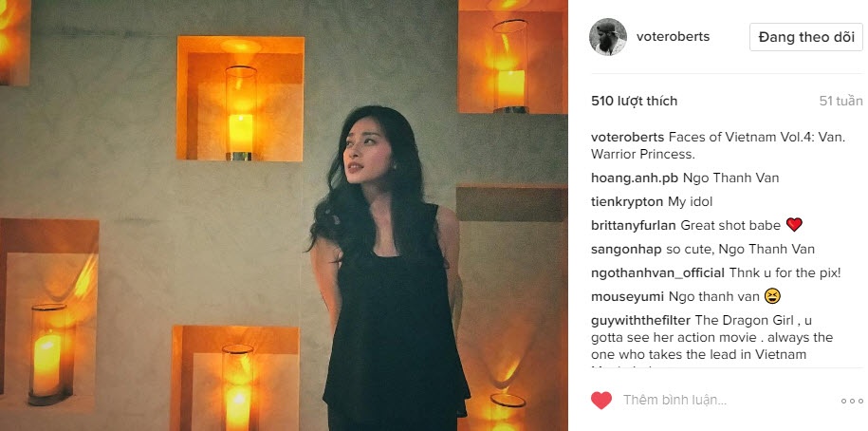Image resolution: width=868 pixels, height=431 pixels.
Task: Click the red heart emoji in brittanyfurlan comment
Action: pos(794,225)
